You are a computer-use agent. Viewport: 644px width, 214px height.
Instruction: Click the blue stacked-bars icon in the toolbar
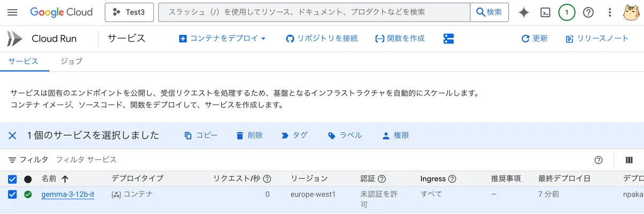coord(449,39)
